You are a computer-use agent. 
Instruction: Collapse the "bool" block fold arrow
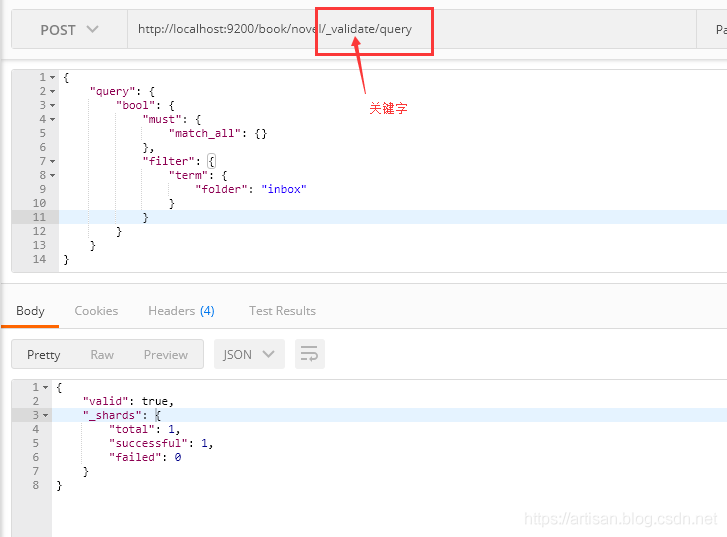coord(52,106)
